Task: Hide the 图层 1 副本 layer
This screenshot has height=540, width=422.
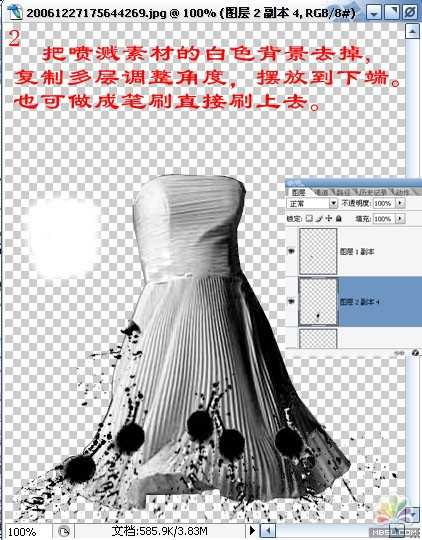Action: pyautogui.click(x=291, y=252)
